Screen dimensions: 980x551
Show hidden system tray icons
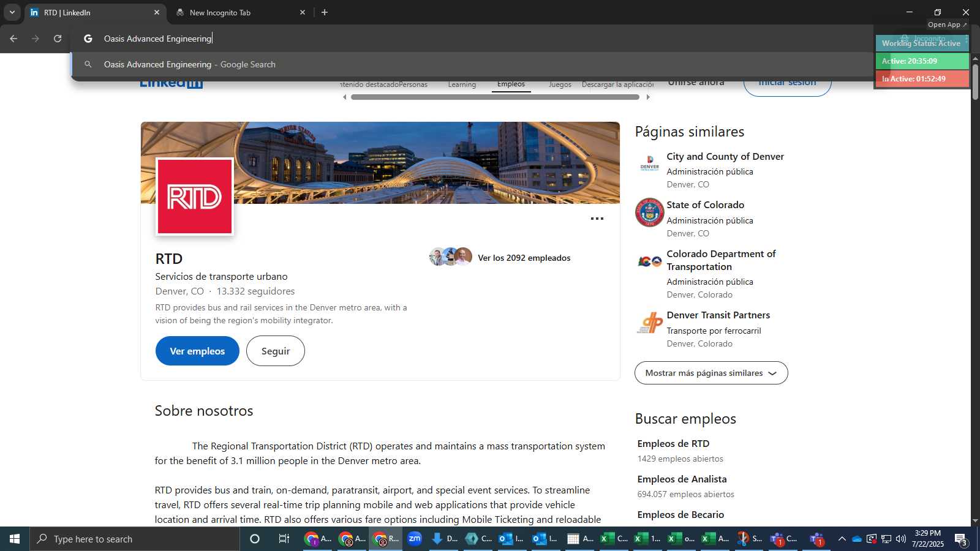842,539
